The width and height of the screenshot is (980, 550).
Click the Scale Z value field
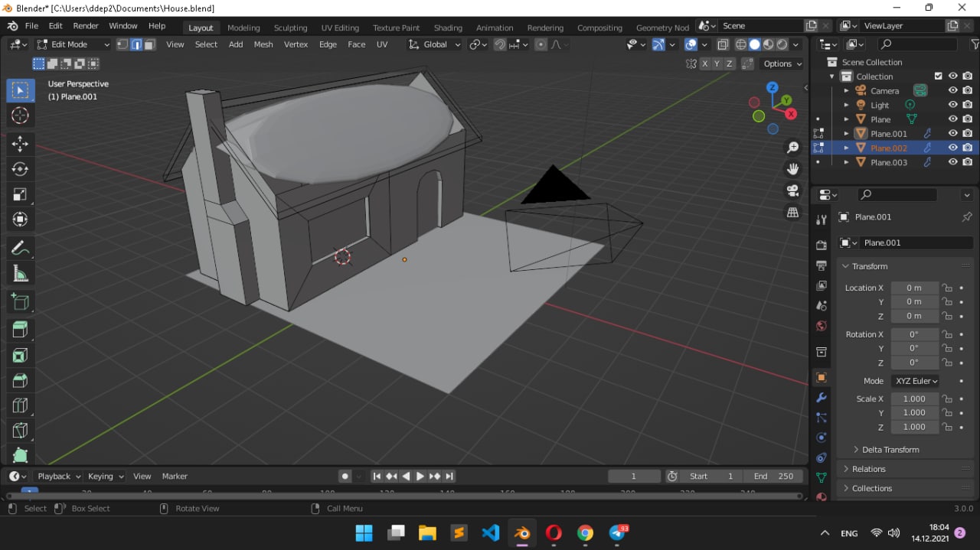point(914,427)
